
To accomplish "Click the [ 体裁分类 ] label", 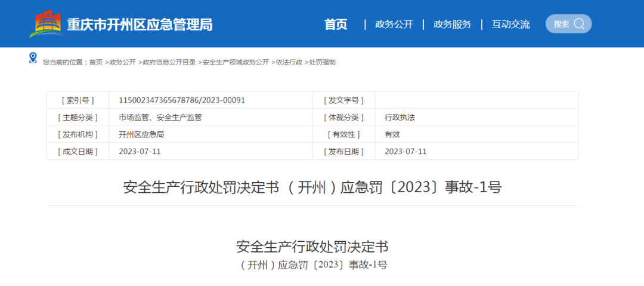I will point(344,117).
